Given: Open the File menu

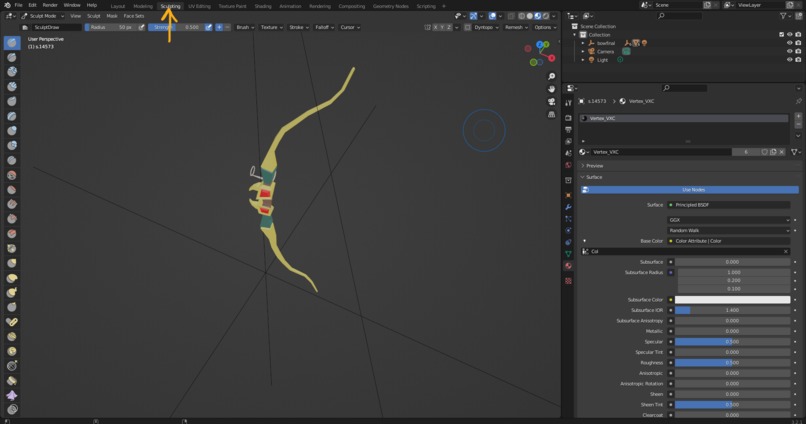Looking at the screenshot, I should tap(18, 5).
